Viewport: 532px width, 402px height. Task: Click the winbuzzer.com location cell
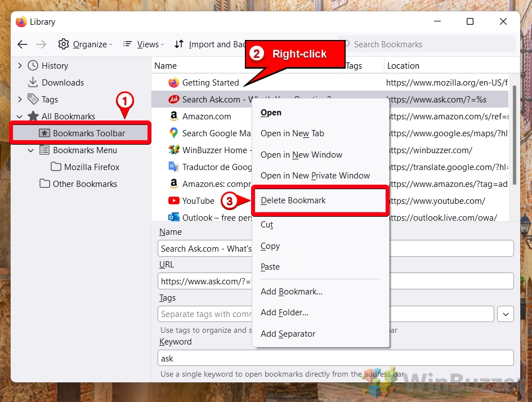429,150
